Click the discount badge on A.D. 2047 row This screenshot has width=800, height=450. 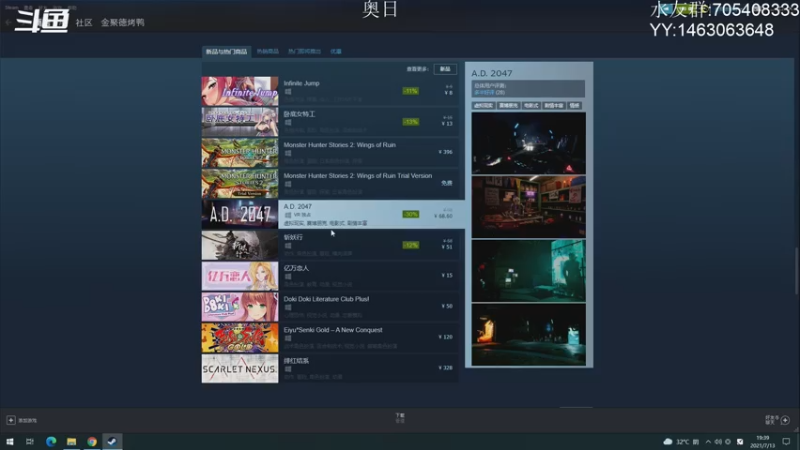click(x=411, y=214)
